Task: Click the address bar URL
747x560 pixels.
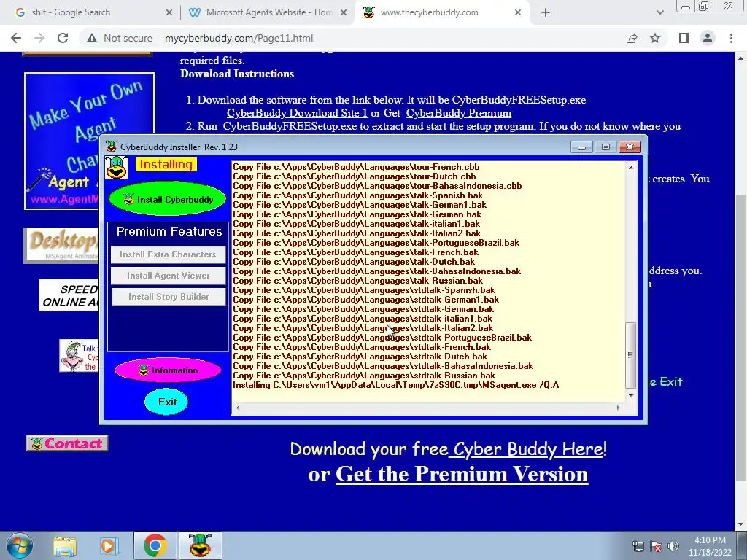Action: pos(239,38)
